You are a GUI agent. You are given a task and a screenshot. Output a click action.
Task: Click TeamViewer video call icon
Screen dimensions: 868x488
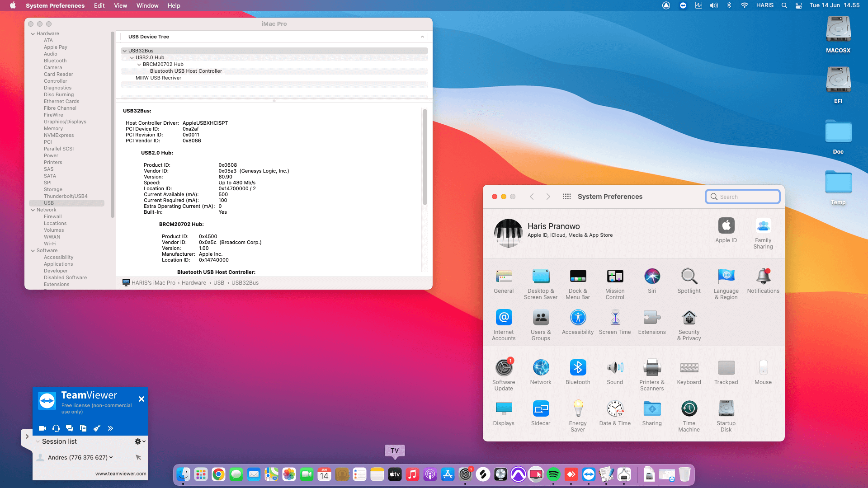coord(42,428)
